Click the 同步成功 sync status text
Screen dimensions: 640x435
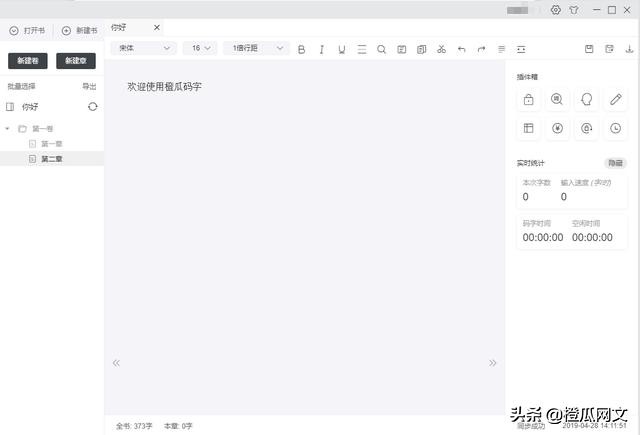[x=531, y=426]
